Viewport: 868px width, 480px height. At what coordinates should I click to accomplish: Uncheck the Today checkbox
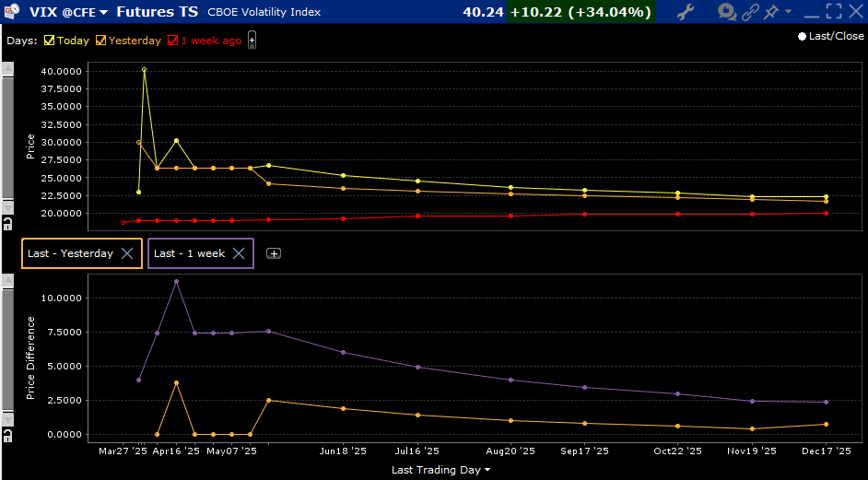point(49,41)
